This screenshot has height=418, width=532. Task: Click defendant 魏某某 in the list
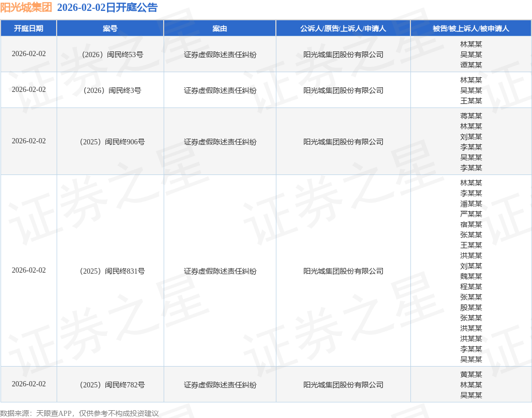pos(471,276)
